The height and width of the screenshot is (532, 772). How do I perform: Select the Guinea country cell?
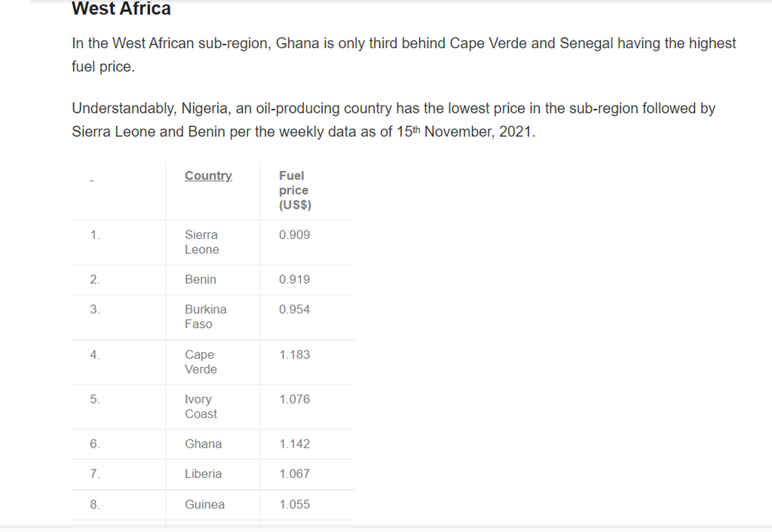tap(205, 504)
